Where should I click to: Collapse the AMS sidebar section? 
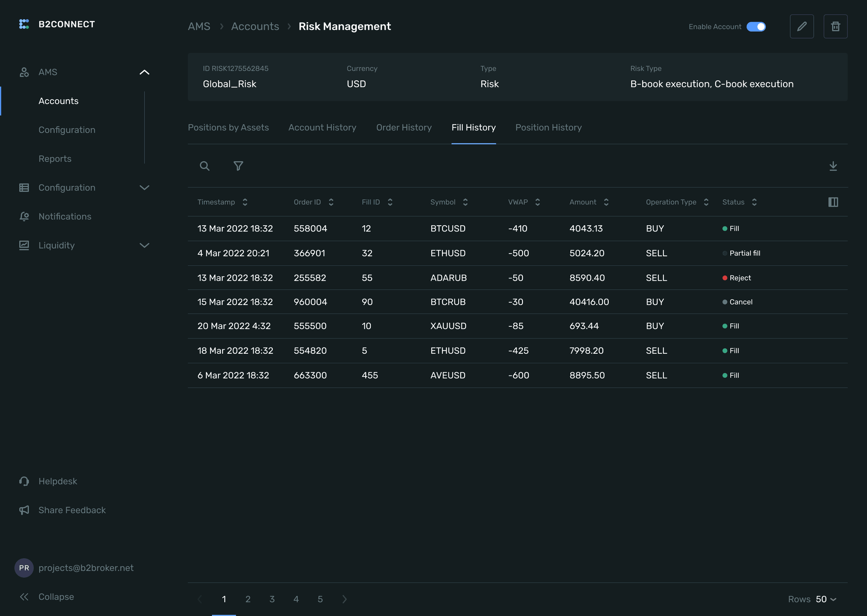(144, 72)
